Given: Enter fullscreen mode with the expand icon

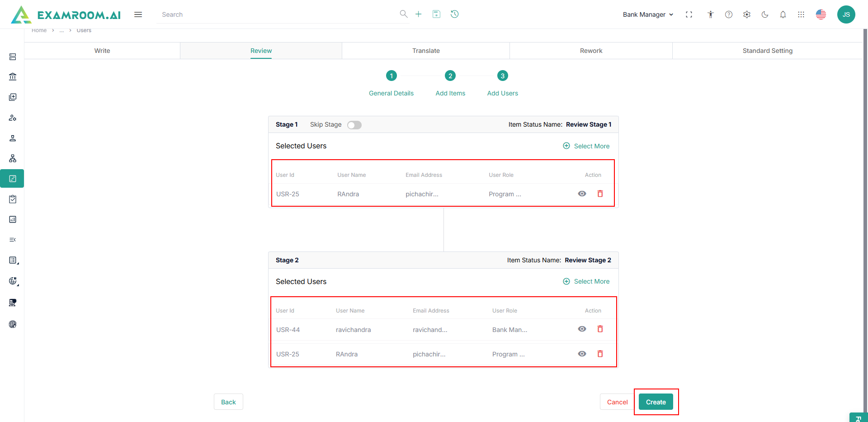Looking at the screenshot, I should (689, 14).
